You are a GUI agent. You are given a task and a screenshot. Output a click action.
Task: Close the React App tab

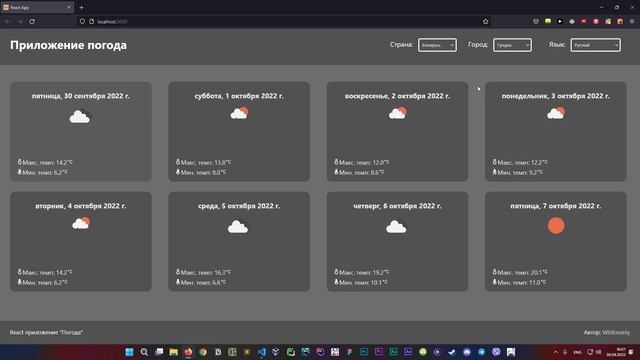(69, 7)
